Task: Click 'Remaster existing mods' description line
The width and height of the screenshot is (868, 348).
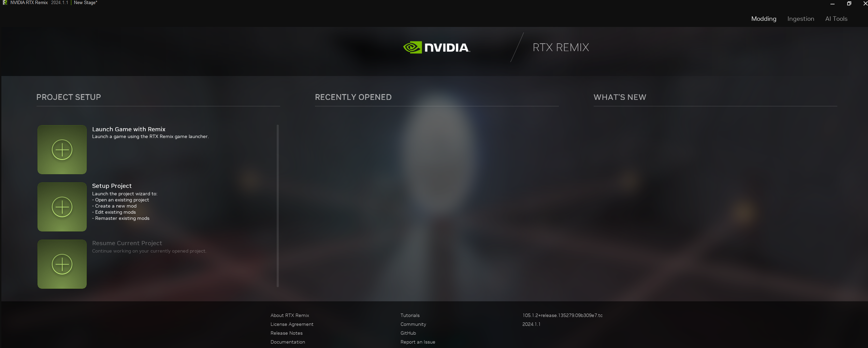Action: coord(121,218)
